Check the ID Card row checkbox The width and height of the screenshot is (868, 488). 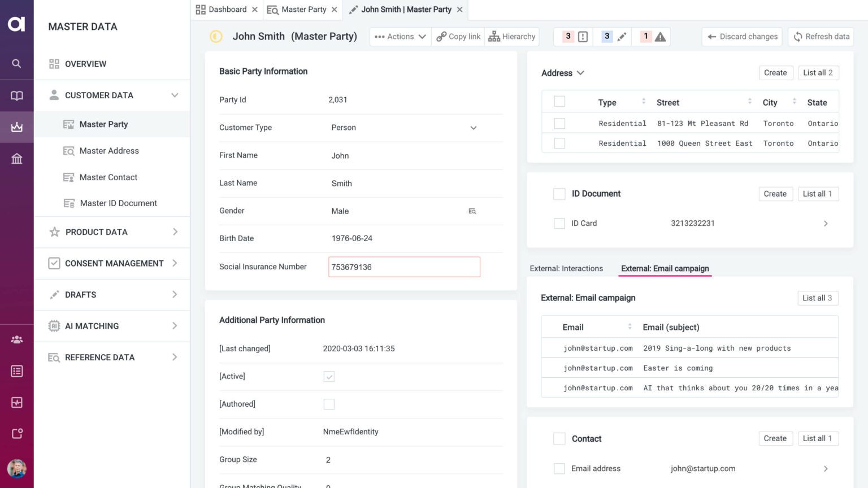pos(559,224)
